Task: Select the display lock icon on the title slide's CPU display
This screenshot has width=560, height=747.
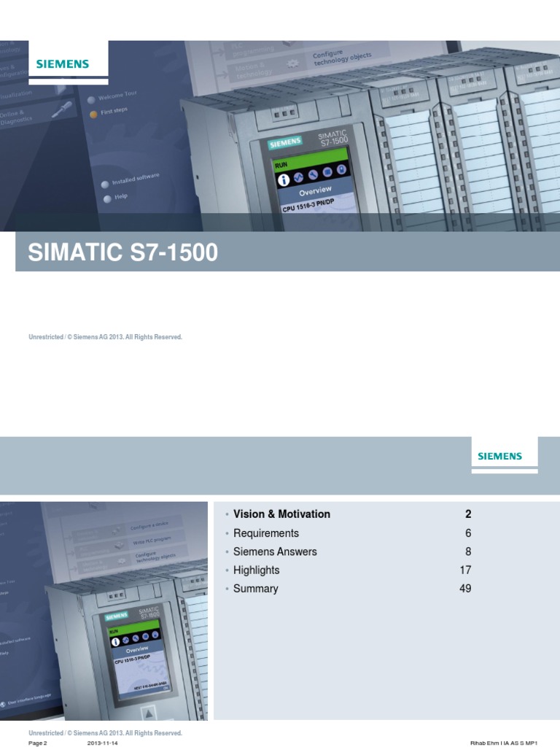Action: coord(341,169)
